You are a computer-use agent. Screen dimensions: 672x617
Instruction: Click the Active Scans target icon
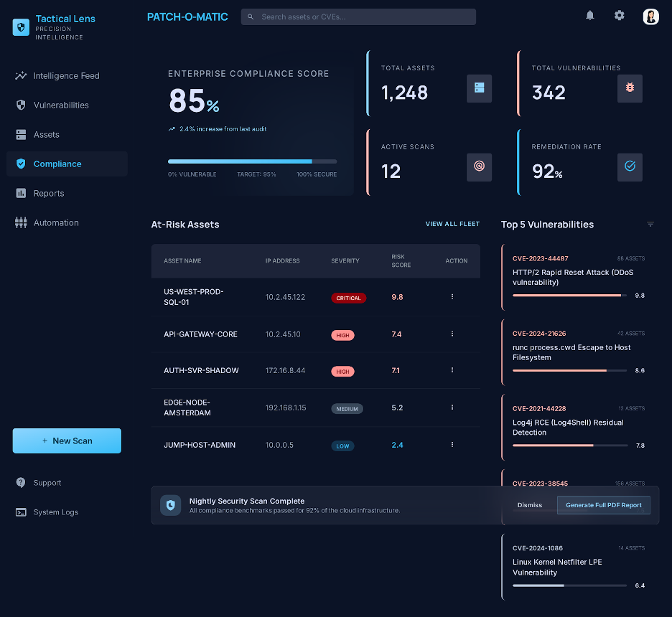(x=479, y=166)
